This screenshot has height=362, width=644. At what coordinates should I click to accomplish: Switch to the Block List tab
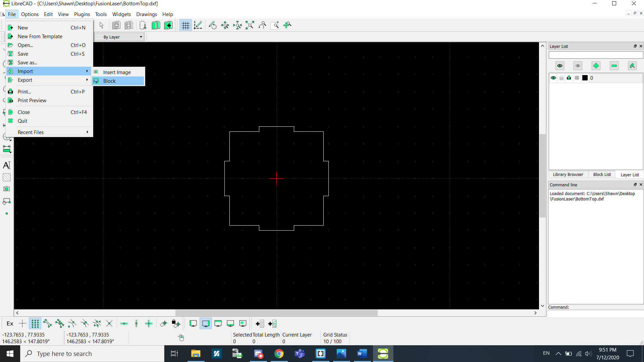(x=602, y=175)
